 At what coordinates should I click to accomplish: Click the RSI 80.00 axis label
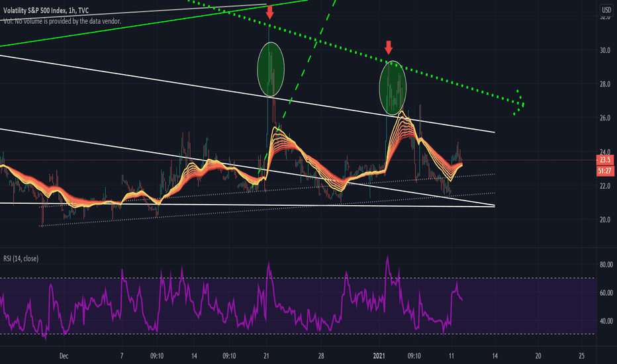[606, 265]
